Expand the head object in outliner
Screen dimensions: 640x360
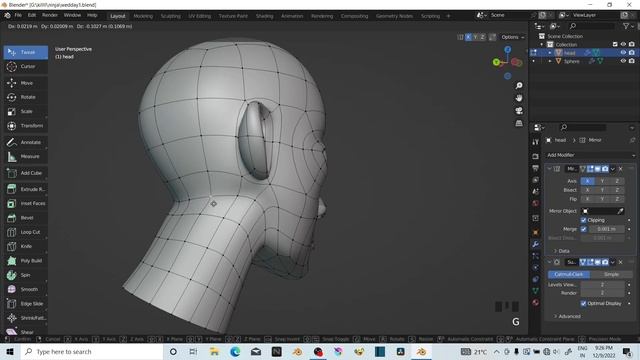(550, 53)
